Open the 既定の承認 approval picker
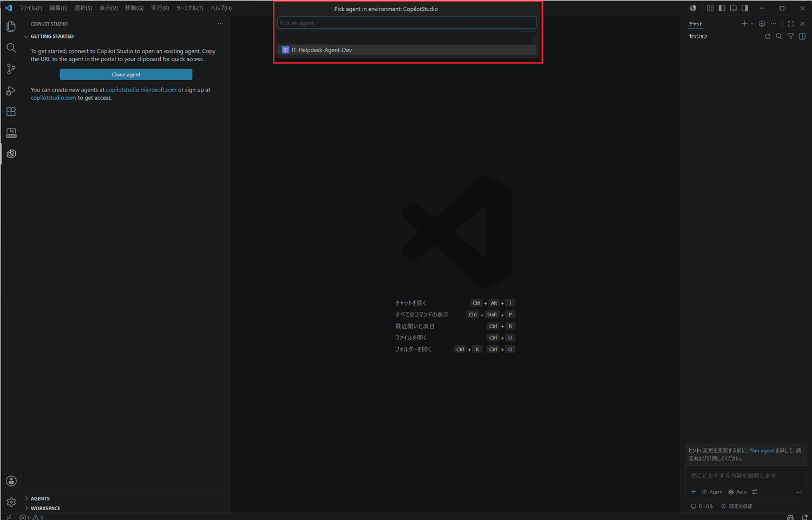 (x=737, y=506)
